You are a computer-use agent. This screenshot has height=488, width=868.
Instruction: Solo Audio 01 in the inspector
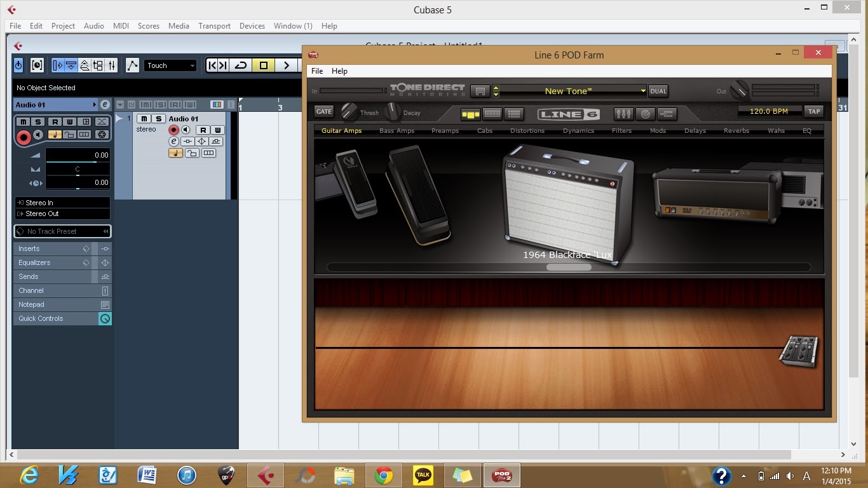38,121
